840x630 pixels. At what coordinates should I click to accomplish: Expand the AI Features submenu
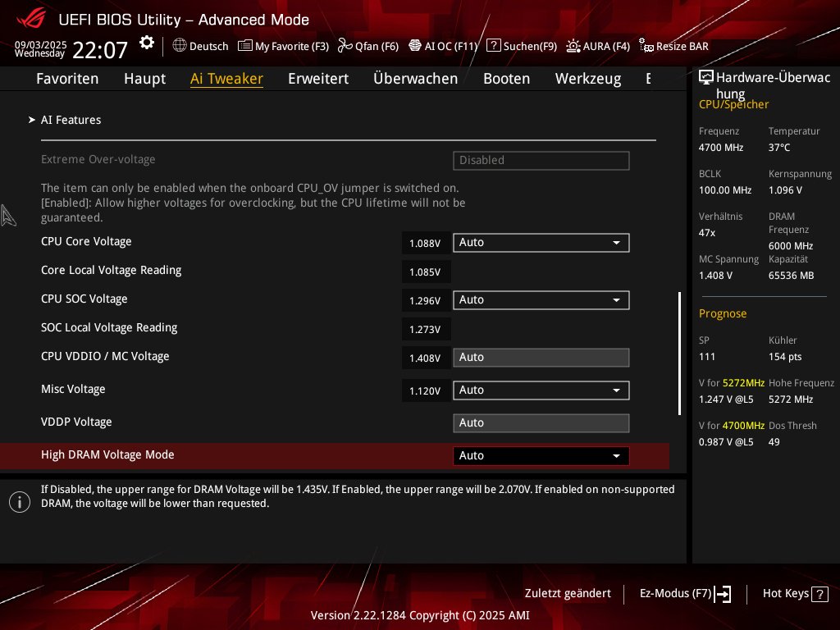tap(71, 120)
